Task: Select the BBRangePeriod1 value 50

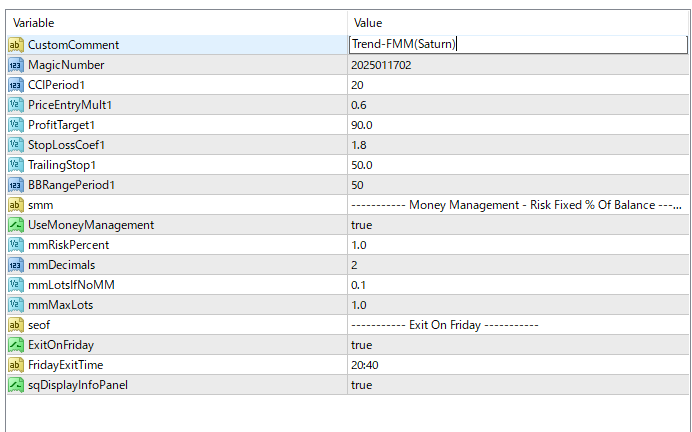Action: coord(358,185)
